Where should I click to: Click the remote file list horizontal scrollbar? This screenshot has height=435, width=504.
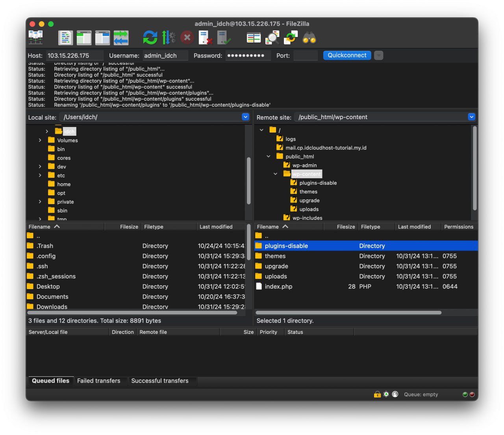(x=348, y=313)
